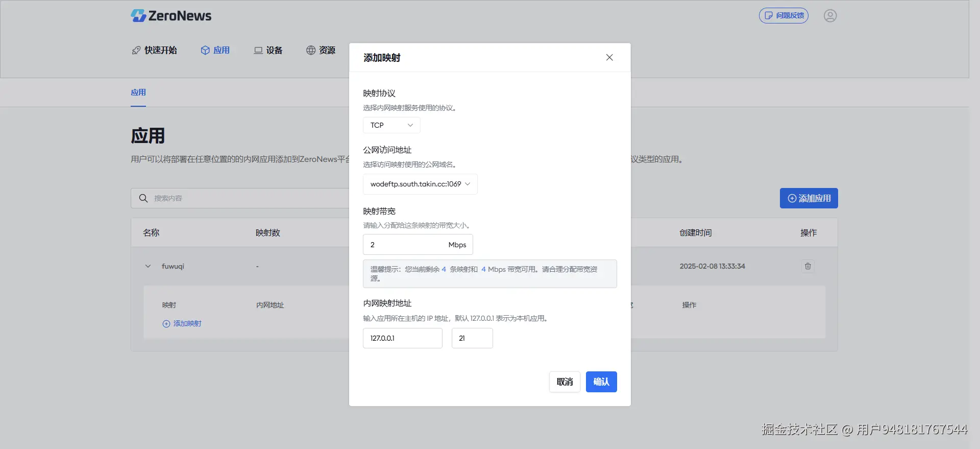Click the search magnifier icon
This screenshot has height=449, width=980.
(143, 198)
